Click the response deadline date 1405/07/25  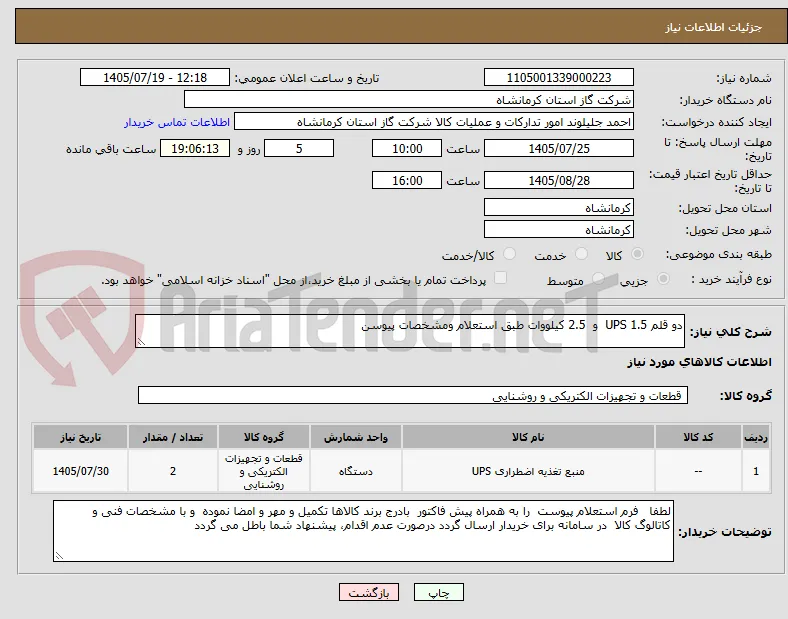558,148
